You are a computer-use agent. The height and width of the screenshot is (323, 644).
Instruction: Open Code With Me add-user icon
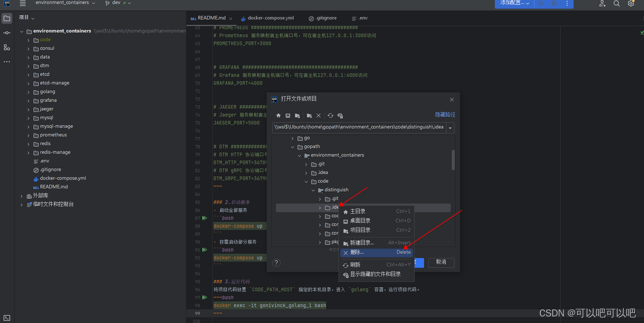tap(602, 4)
